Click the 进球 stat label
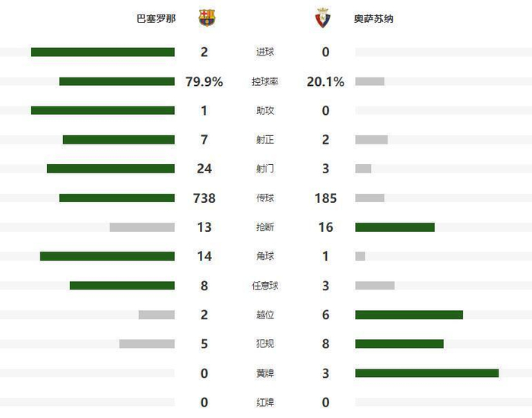The image size is (532, 418). (265, 52)
